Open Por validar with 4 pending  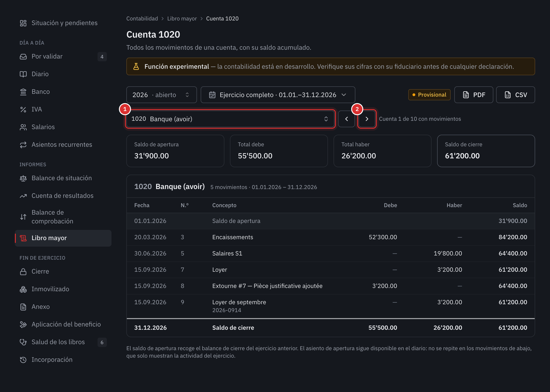63,56
